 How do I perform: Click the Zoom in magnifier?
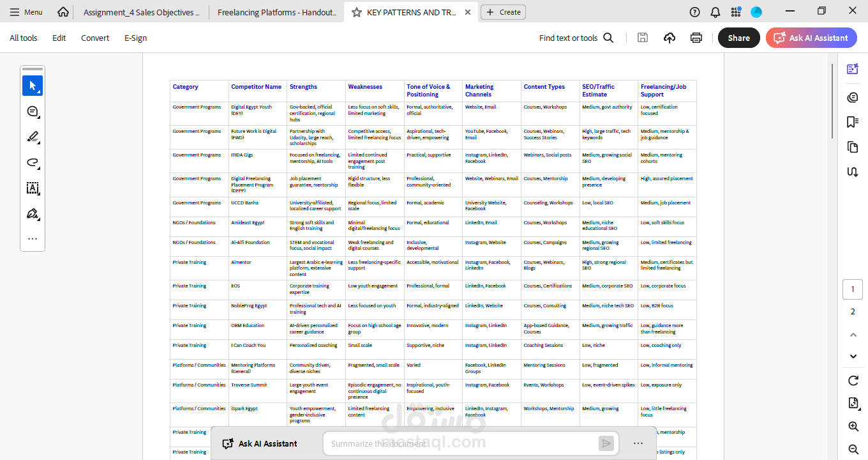[853, 426]
